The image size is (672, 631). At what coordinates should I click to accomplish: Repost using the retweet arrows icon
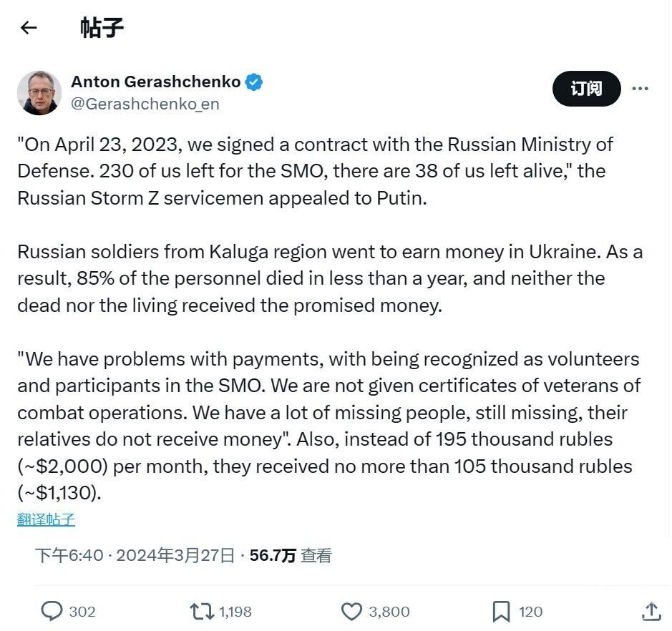201,612
